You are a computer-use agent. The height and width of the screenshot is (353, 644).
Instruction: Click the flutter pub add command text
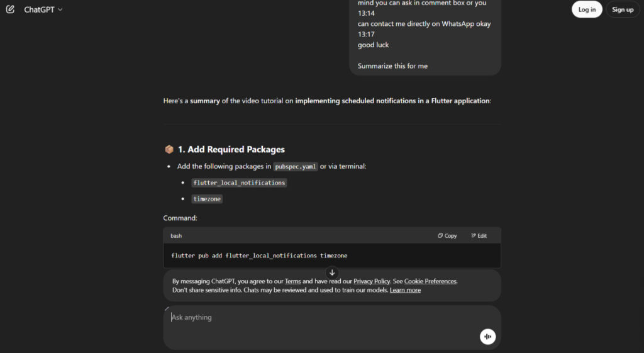pos(259,255)
